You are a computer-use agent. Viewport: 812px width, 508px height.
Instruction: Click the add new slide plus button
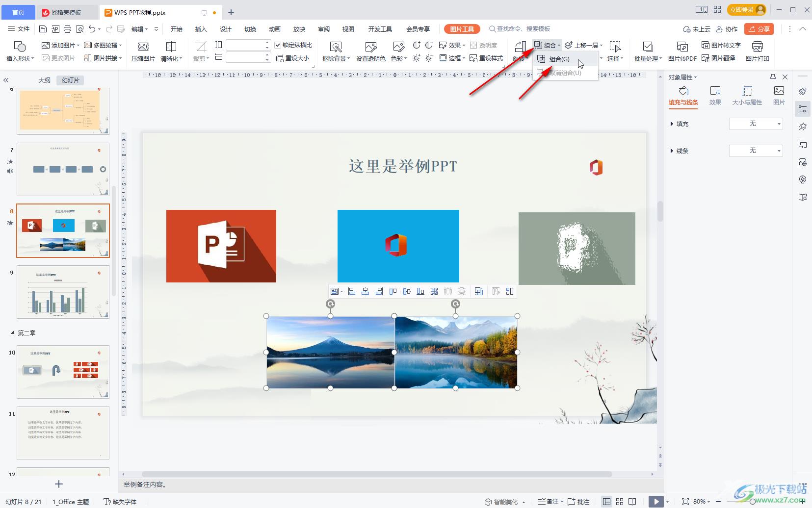59,484
